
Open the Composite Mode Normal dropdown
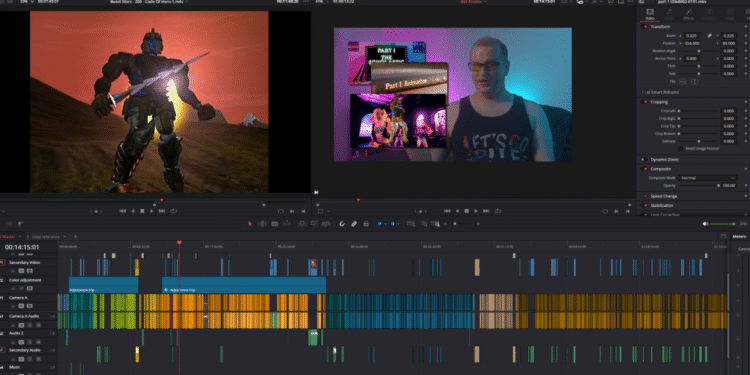coord(707,178)
